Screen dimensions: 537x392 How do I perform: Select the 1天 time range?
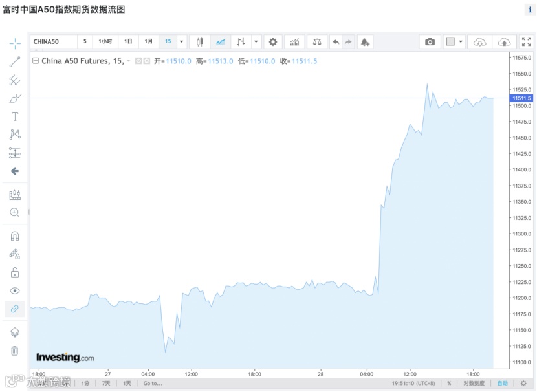[127, 383]
